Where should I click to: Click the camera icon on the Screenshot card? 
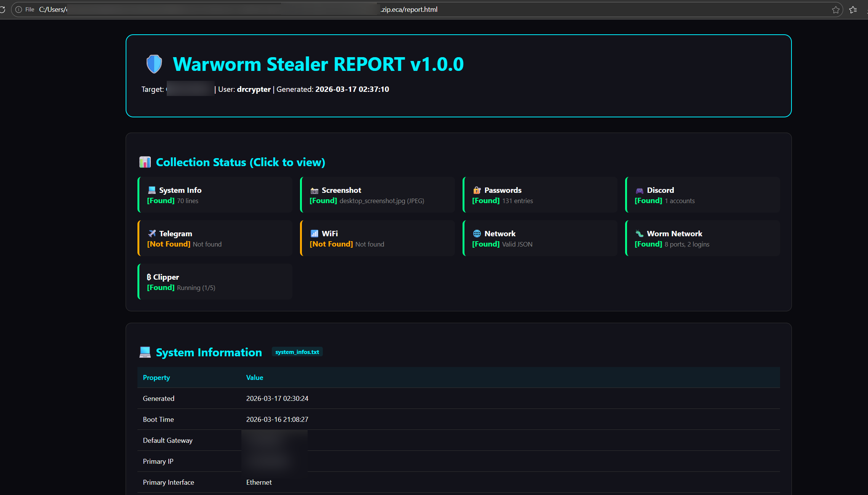point(314,190)
